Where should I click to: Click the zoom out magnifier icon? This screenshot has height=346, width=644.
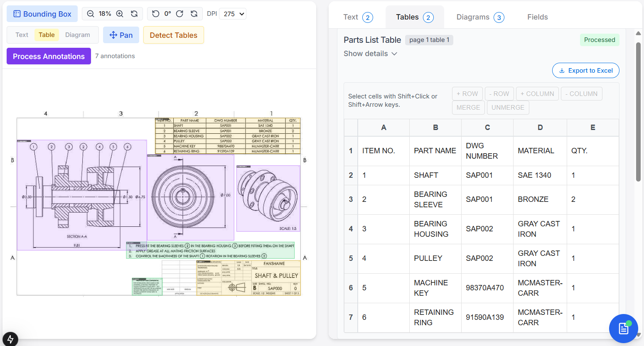90,14
